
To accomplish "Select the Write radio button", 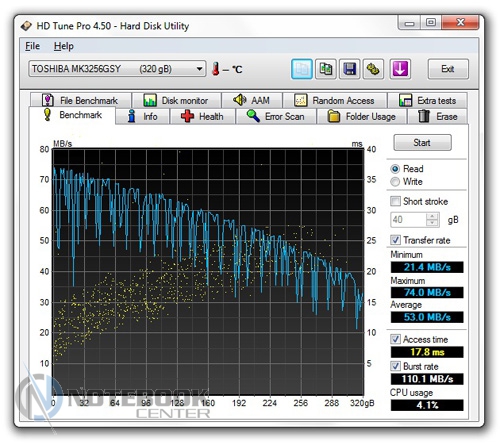I will (395, 182).
